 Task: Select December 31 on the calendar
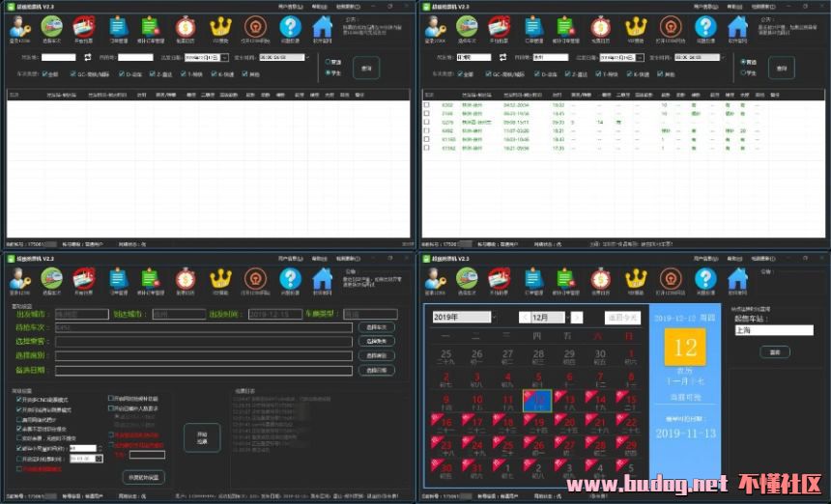click(476, 469)
